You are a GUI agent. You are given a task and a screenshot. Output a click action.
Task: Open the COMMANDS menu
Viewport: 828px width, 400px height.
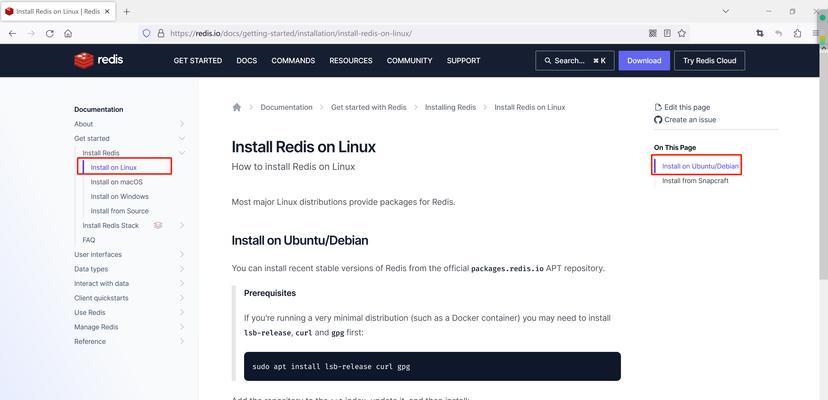tap(293, 61)
